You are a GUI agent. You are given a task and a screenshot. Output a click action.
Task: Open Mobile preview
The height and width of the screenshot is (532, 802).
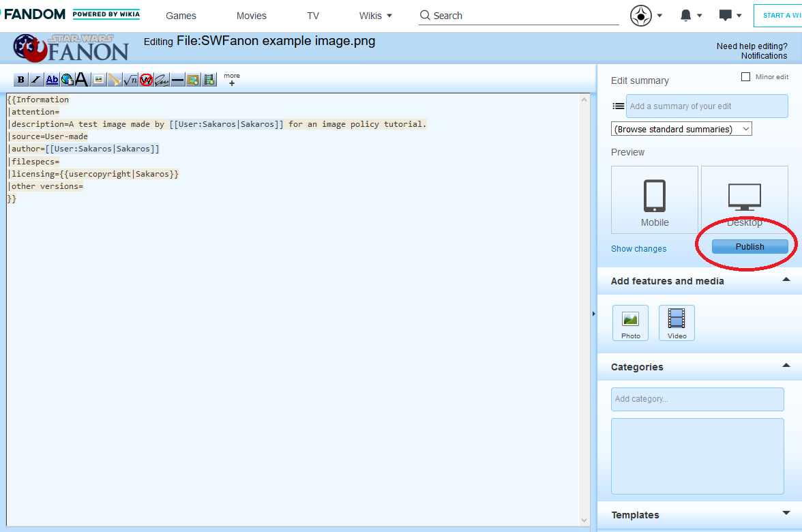pos(655,200)
